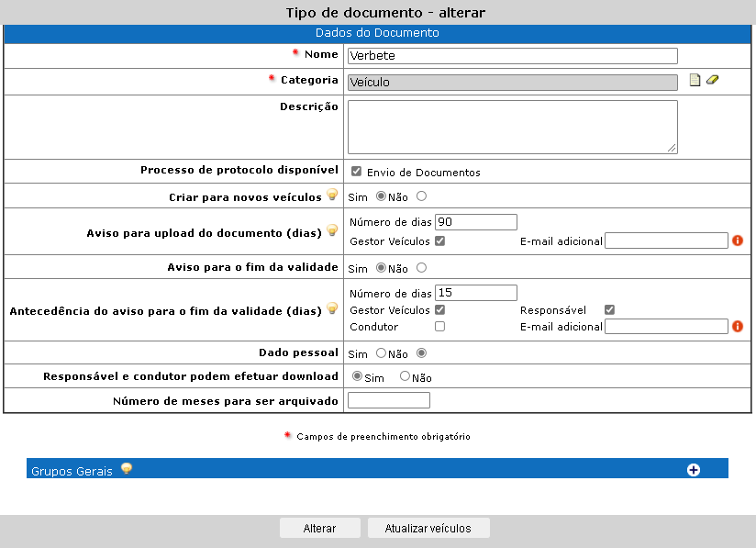Click the Categoria field showing Veículo

click(x=513, y=83)
